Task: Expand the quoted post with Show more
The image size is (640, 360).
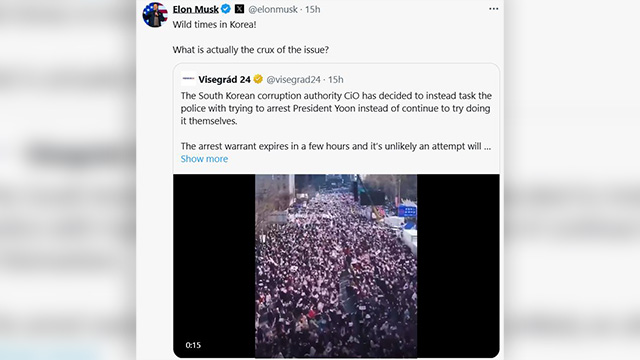Action: click(x=204, y=159)
